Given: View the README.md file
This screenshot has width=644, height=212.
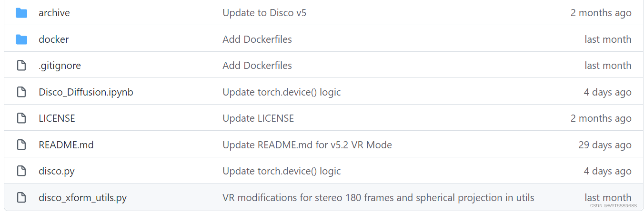Looking at the screenshot, I should 66,145.
